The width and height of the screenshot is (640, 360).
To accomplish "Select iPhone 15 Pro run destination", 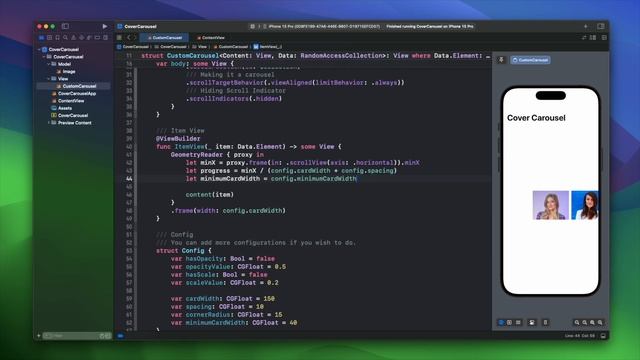I will (321, 27).
